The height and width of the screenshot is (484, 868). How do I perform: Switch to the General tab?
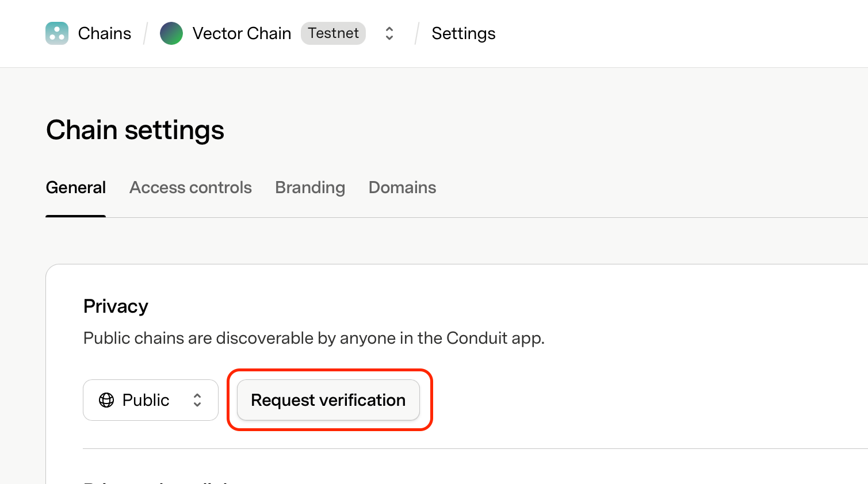click(75, 187)
